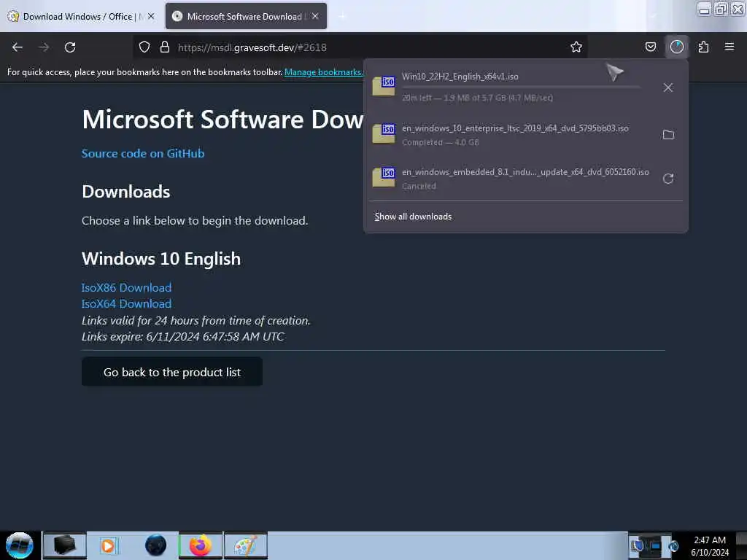Cancel the Win10_22H2 download
Image resolution: width=747 pixels, height=560 pixels.
[x=668, y=87]
